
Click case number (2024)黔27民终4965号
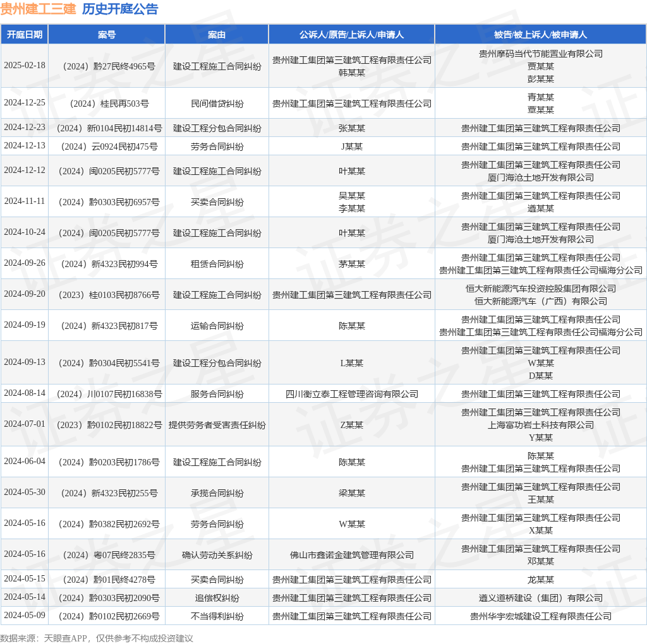106,66
